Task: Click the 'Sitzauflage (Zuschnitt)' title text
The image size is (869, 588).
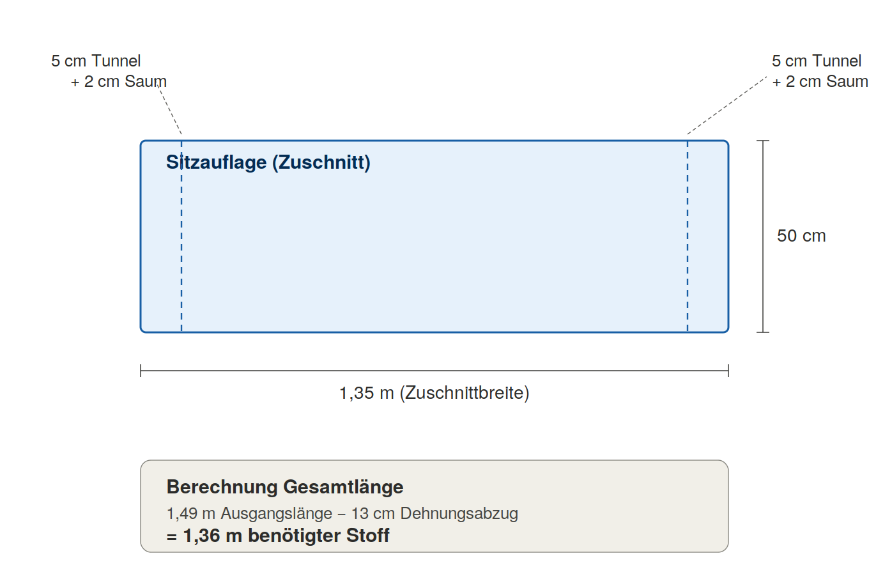Action: click(x=268, y=162)
